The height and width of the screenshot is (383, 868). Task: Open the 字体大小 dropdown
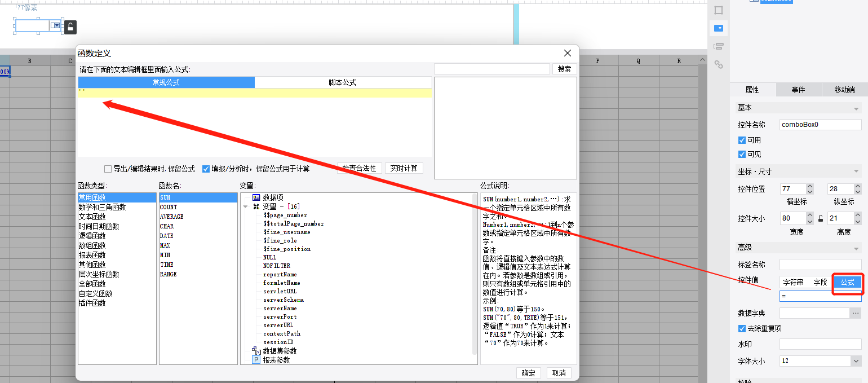tap(856, 360)
